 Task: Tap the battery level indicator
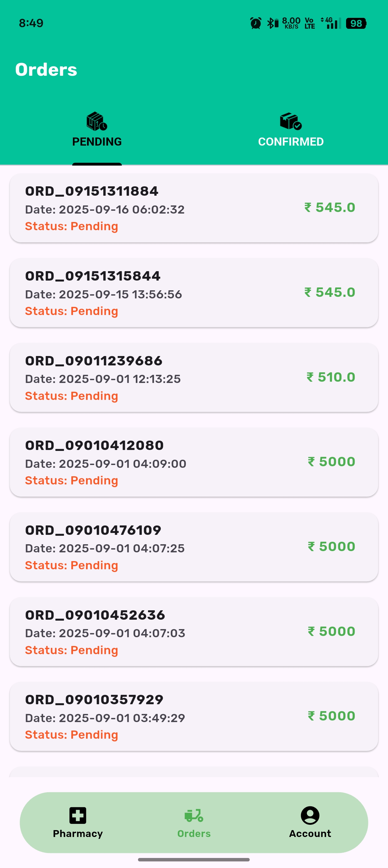tap(356, 23)
